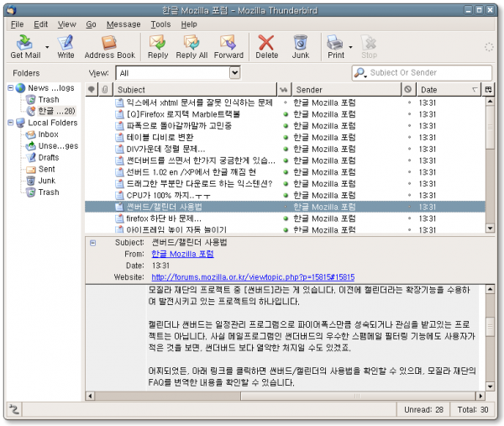The image size is (504, 426).
Task: Print the current message
Action: 335,46
